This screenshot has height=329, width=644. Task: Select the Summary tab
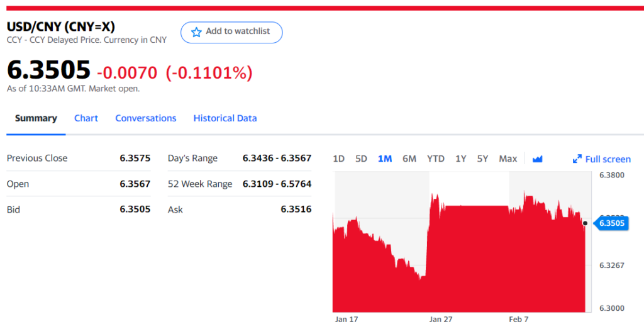tap(36, 118)
